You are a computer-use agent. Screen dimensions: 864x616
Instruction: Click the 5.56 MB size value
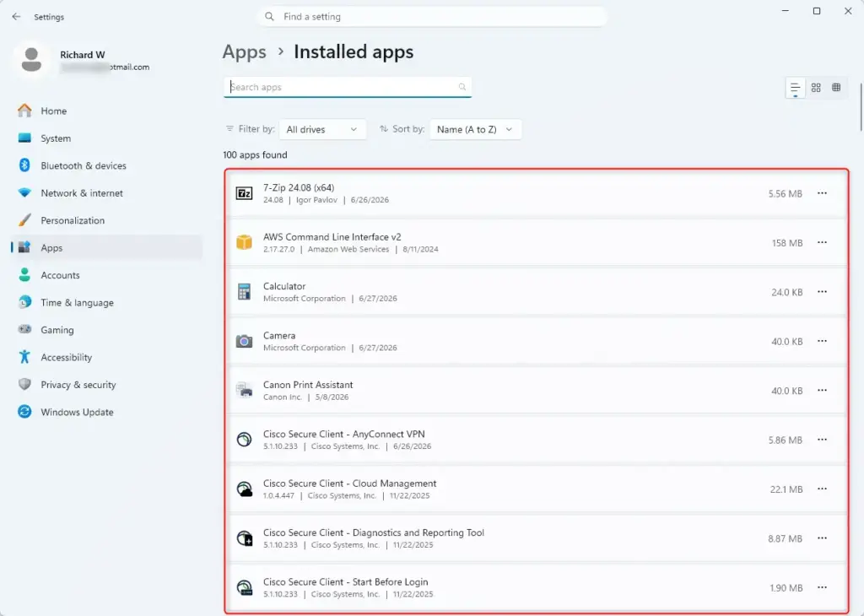pos(786,194)
